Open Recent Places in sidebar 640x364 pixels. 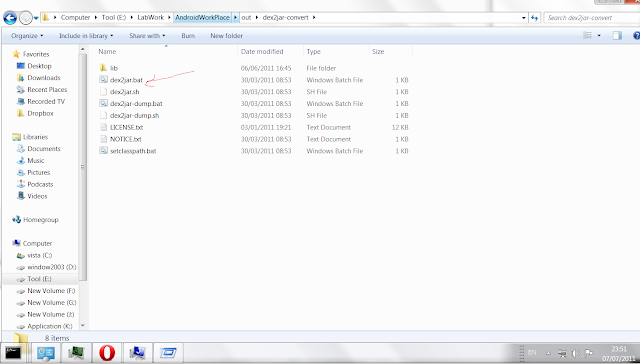pyautogui.click(x=47, y=89)
